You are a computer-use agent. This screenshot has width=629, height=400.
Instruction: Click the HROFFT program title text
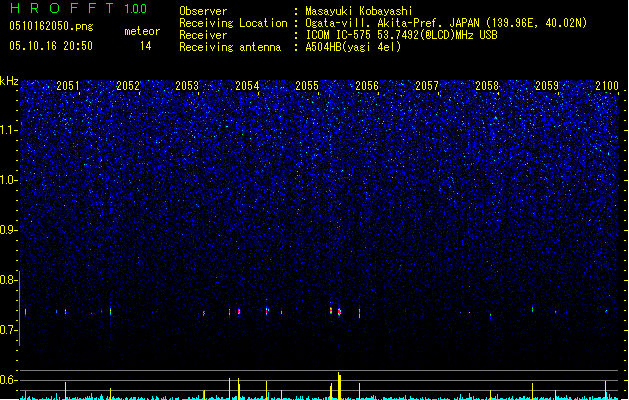62,8
